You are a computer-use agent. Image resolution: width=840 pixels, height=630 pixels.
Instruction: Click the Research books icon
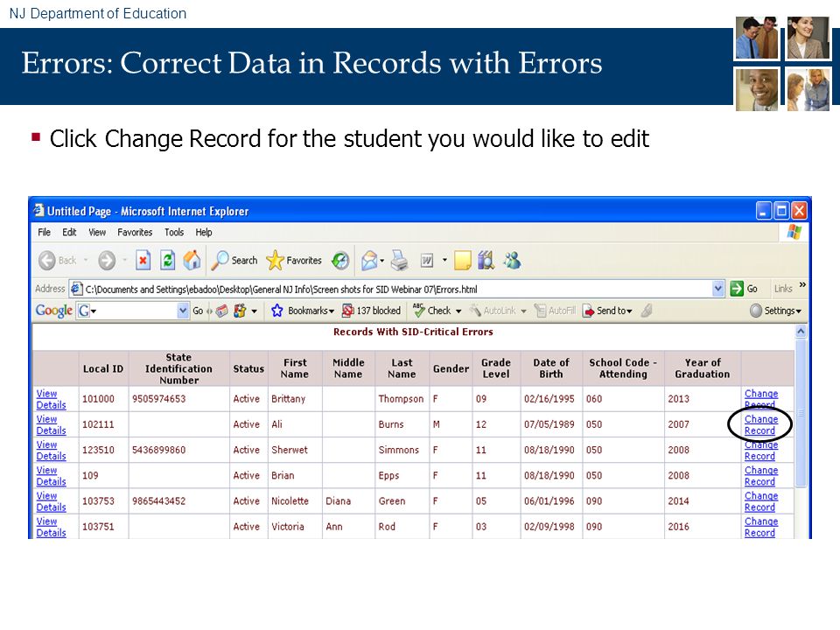click(486, 261)
